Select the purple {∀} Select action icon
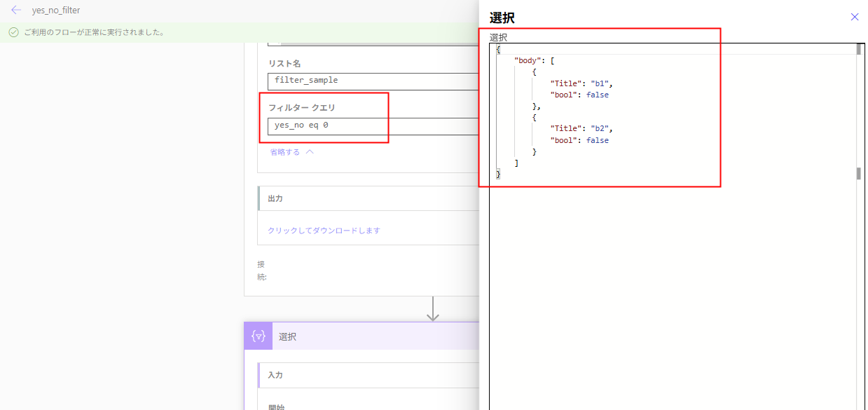Image resolution: width=868 pixels, height=410 pixels. pos(259,336)
